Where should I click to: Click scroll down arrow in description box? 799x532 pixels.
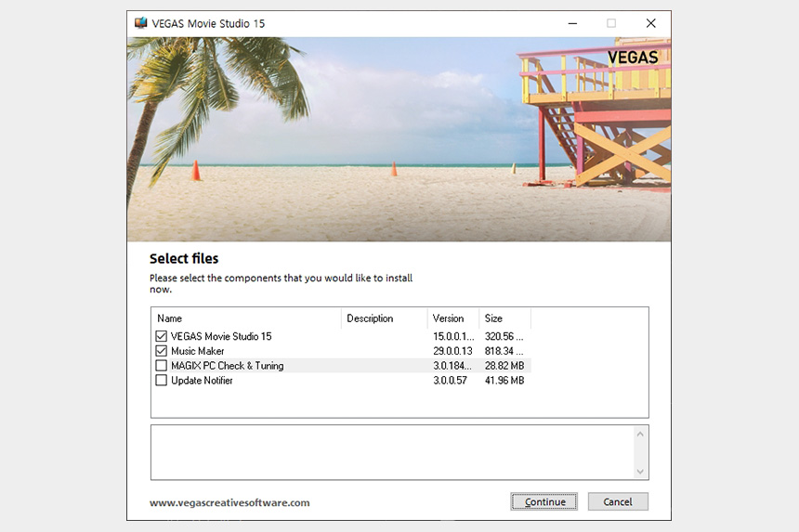(640, 472)
